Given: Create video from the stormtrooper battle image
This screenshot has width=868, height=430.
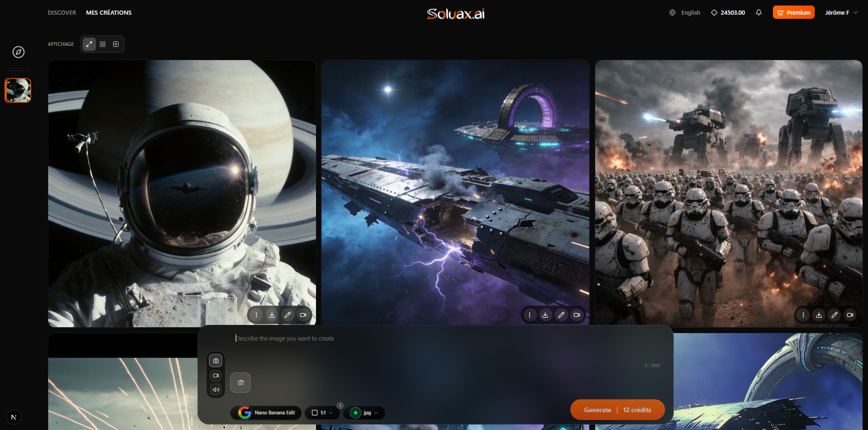Looking at the screenshot, I should click(850, 315).
